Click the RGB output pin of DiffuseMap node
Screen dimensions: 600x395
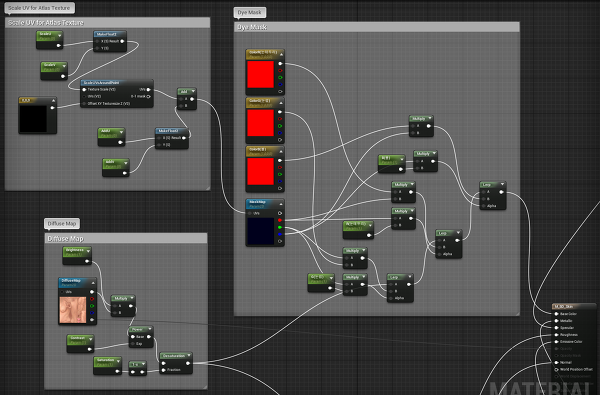(x=92, y=292)
